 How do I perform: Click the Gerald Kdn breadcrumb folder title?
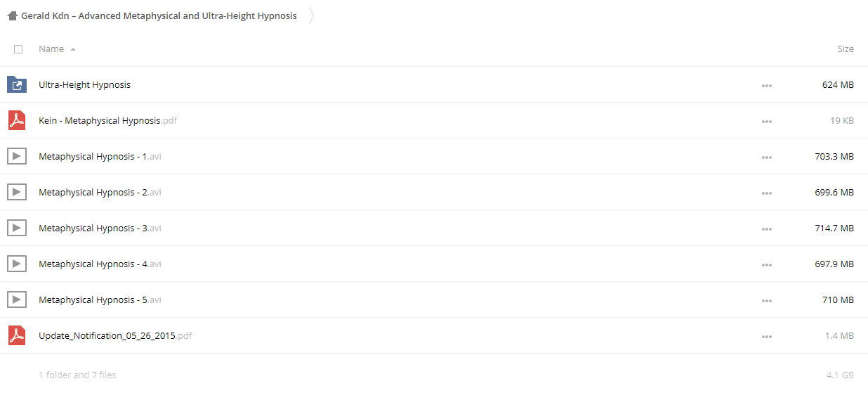(x=159, y=15)
